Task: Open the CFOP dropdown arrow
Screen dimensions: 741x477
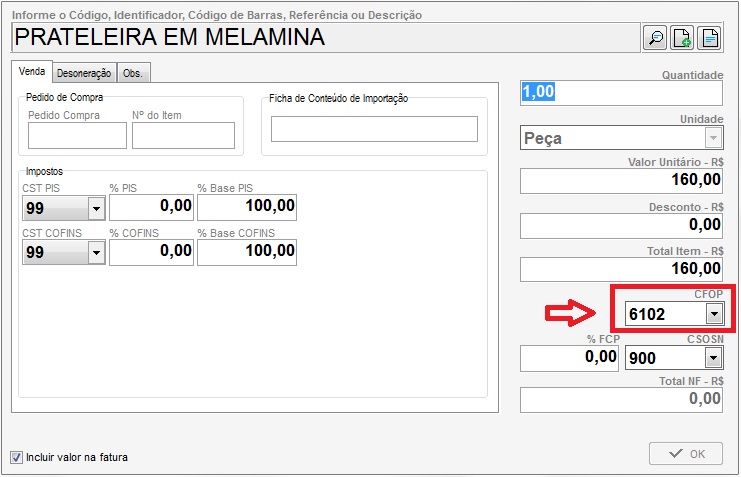Action: coord(713,314)
